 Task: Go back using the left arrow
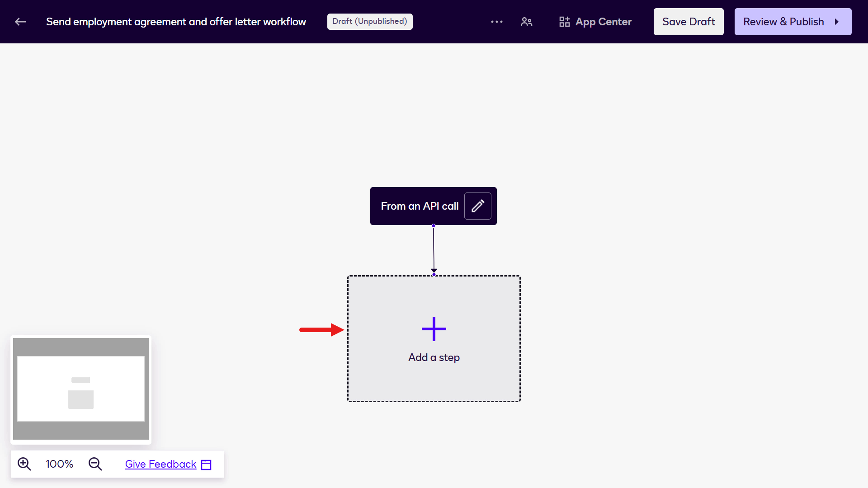coord(20,22)
